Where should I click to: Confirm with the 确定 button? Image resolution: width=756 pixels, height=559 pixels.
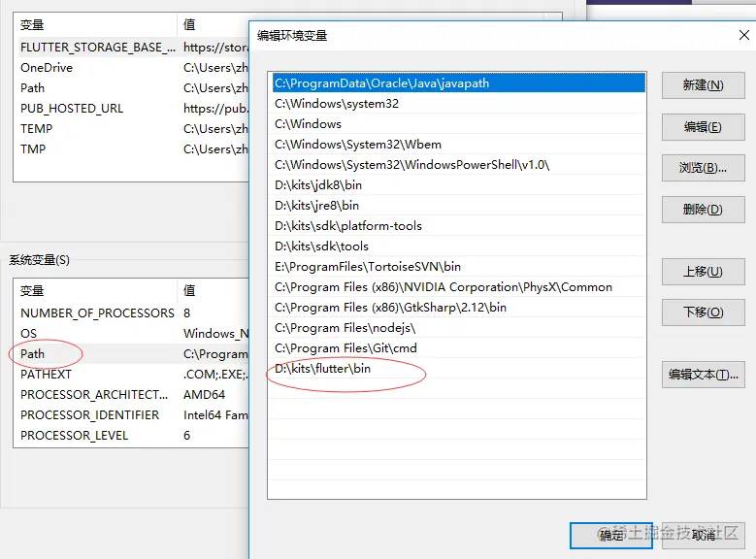click(610, 536)
